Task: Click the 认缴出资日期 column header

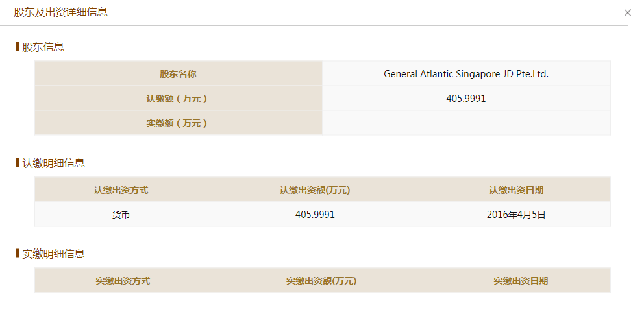Action: [x=516, y=189]
